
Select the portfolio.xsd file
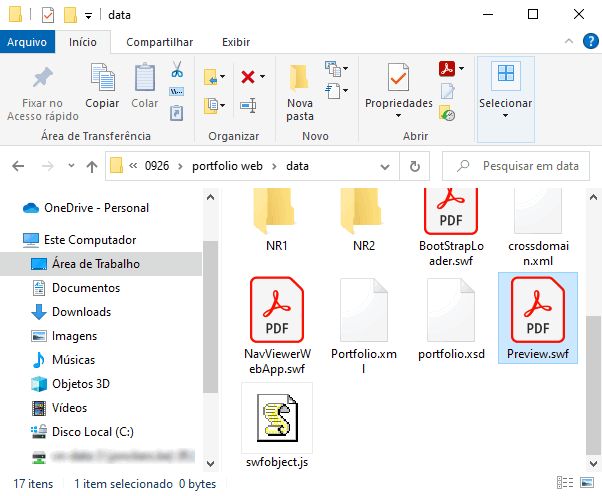[451, 319]
